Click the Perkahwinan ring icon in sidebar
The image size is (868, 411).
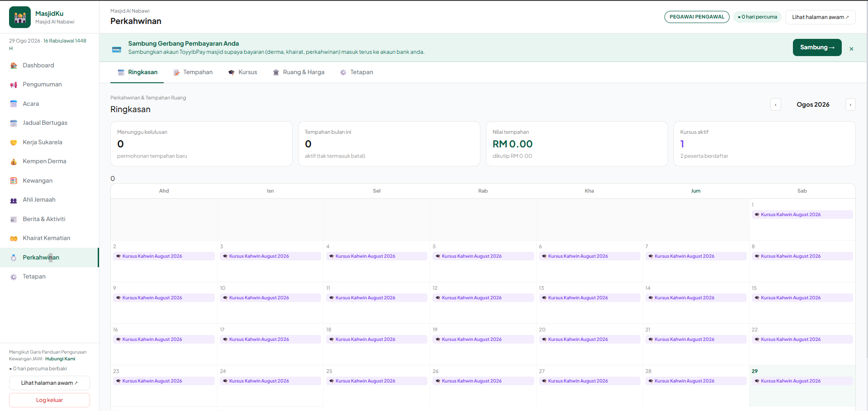[14, 258]
